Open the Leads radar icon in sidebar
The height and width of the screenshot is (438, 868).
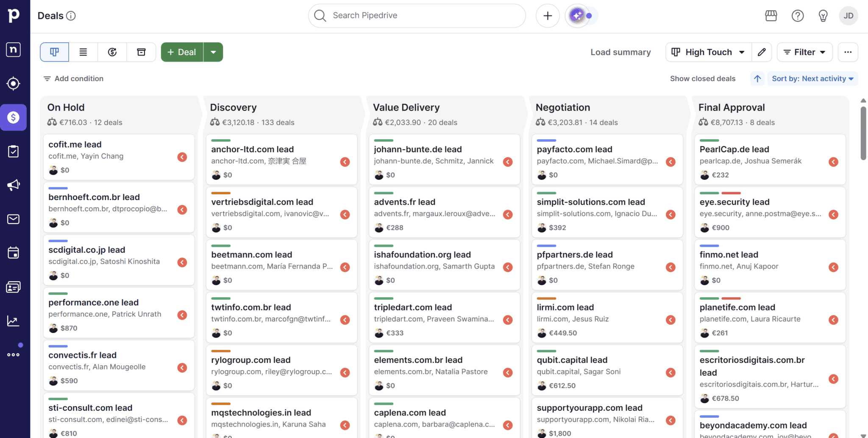14,84
